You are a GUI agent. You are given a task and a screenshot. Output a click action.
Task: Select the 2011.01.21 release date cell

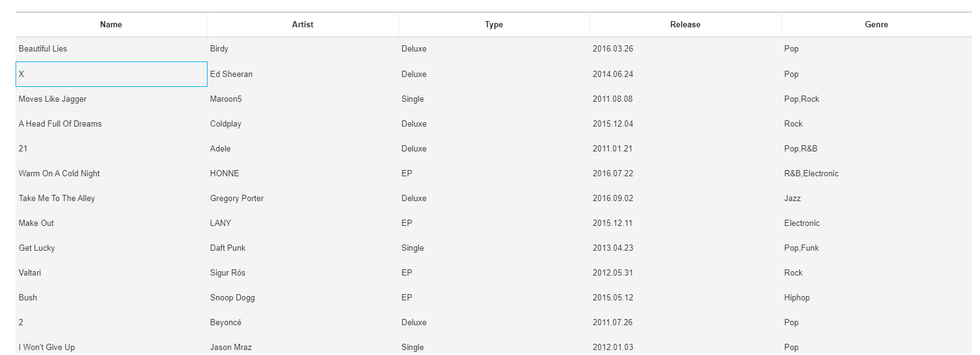click(685, 148)
